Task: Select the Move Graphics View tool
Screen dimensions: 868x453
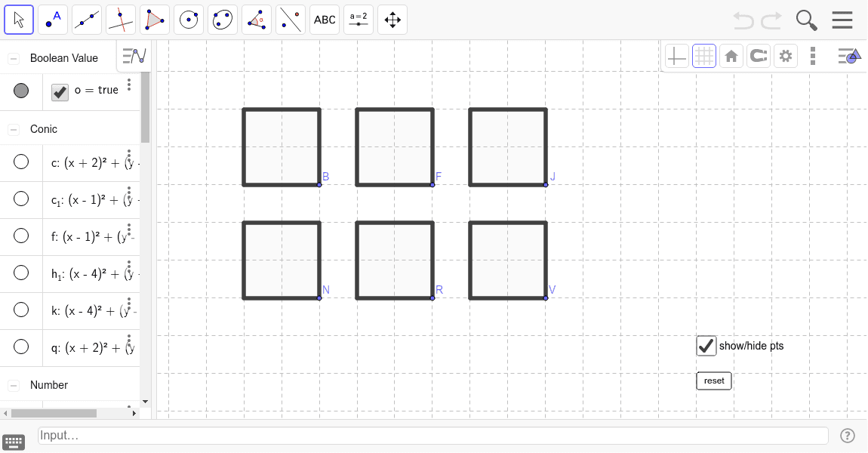Action: (392, 20)
